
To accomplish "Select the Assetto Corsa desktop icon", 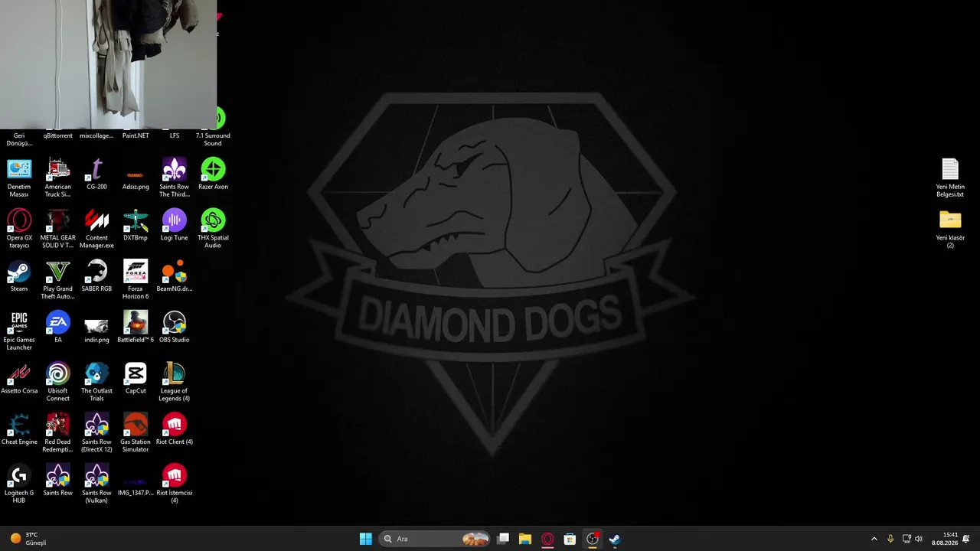I will (x=19, y=378).
